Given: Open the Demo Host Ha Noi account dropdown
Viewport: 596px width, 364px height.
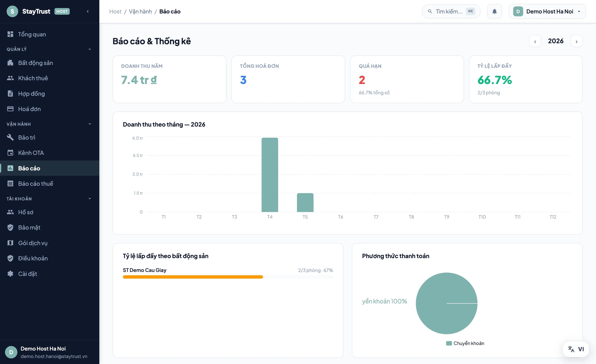Looking at the screenshot, I should click(547, 11).
